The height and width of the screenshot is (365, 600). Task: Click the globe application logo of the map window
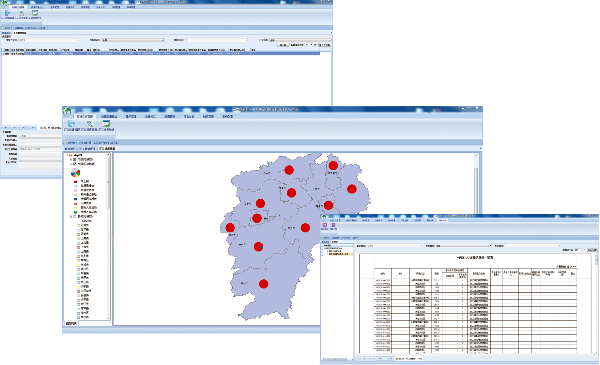point(67,111)
